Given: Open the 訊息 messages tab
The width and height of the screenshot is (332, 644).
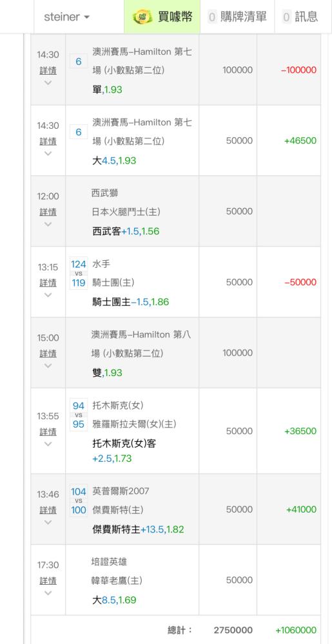Looking at the screenshot, I should tap(301, 17).
